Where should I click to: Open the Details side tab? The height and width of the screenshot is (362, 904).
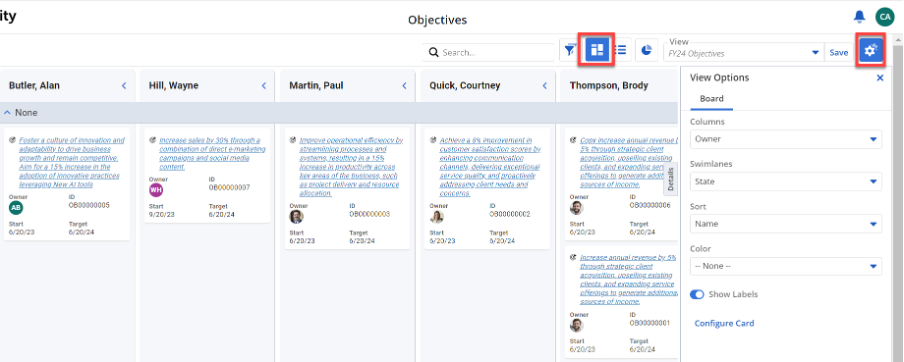tap(671, 179)
